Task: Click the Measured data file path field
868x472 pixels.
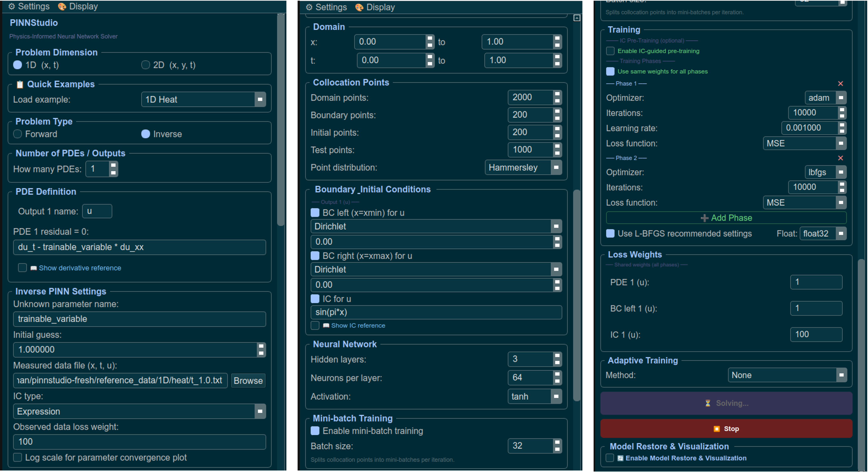Action: click(120, 380)
